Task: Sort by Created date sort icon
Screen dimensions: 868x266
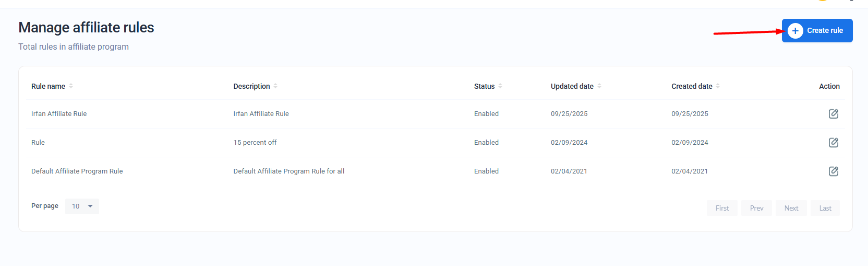Action: 718,86
